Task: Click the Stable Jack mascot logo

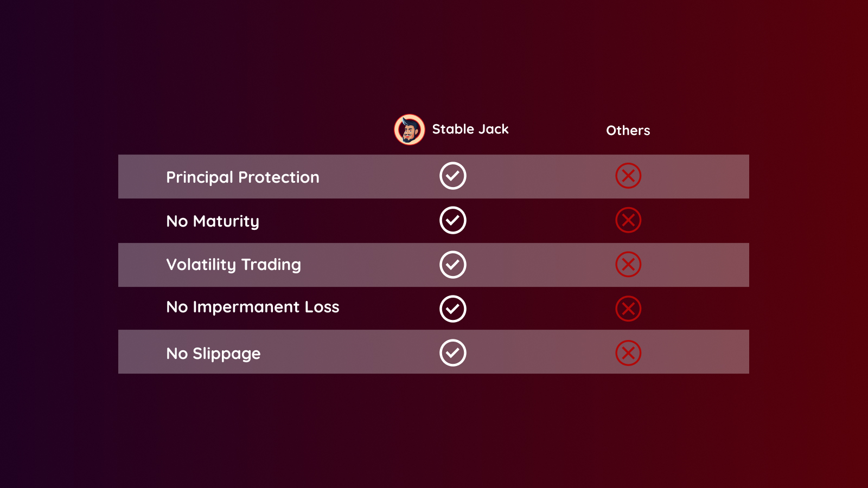Action: click(x=410, y=130)
